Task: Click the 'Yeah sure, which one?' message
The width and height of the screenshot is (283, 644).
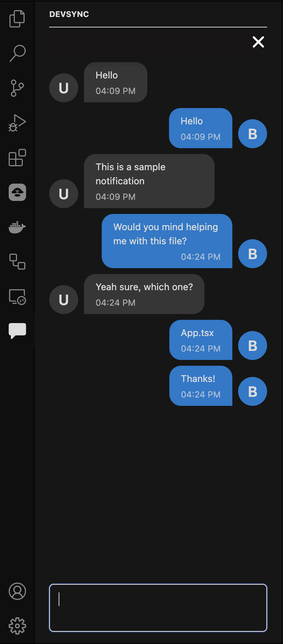Action: (x=144, y=294)
